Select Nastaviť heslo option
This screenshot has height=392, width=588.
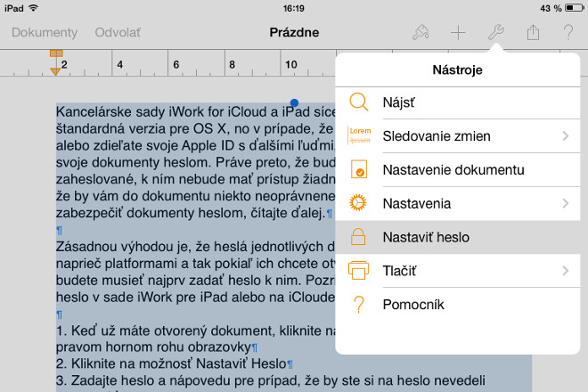(458, 237)
